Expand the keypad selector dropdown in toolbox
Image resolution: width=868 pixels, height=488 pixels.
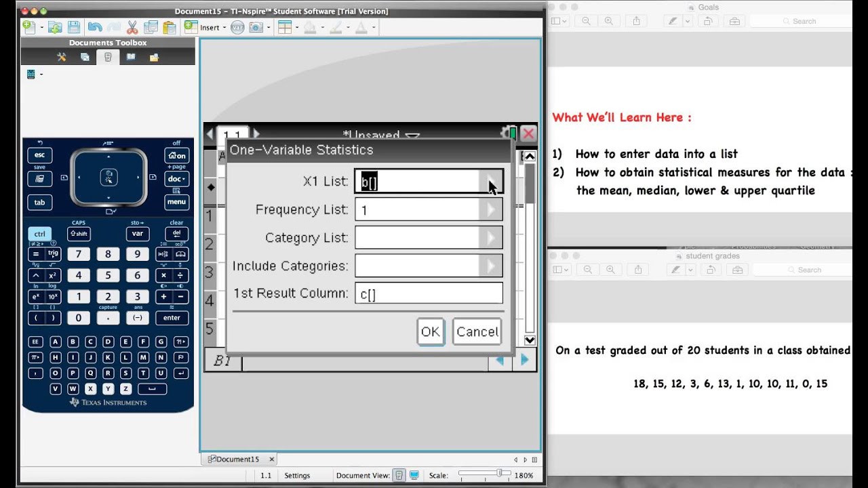click(41, 75)
